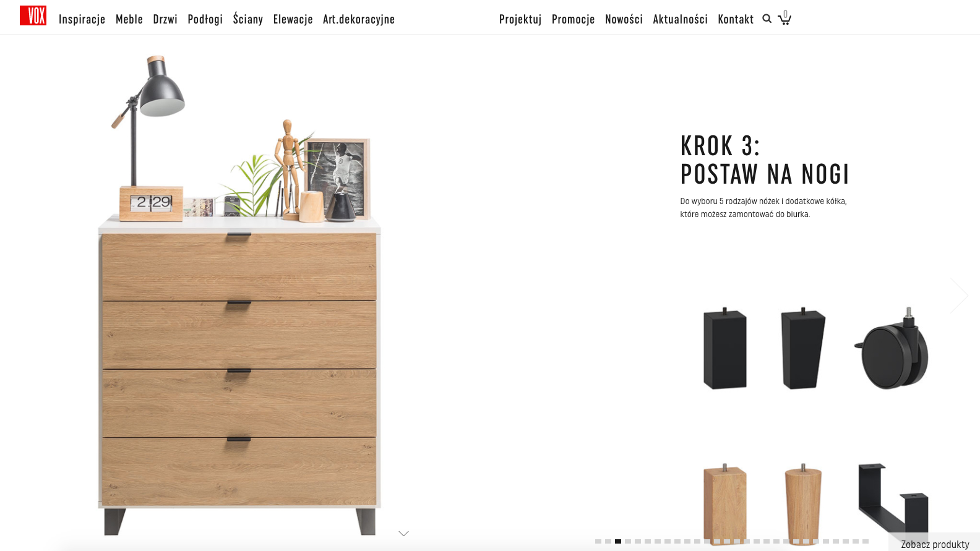Go to next slide with right arrow
The height and width of the screenshot is (551, 980).
tap(960, 295)
